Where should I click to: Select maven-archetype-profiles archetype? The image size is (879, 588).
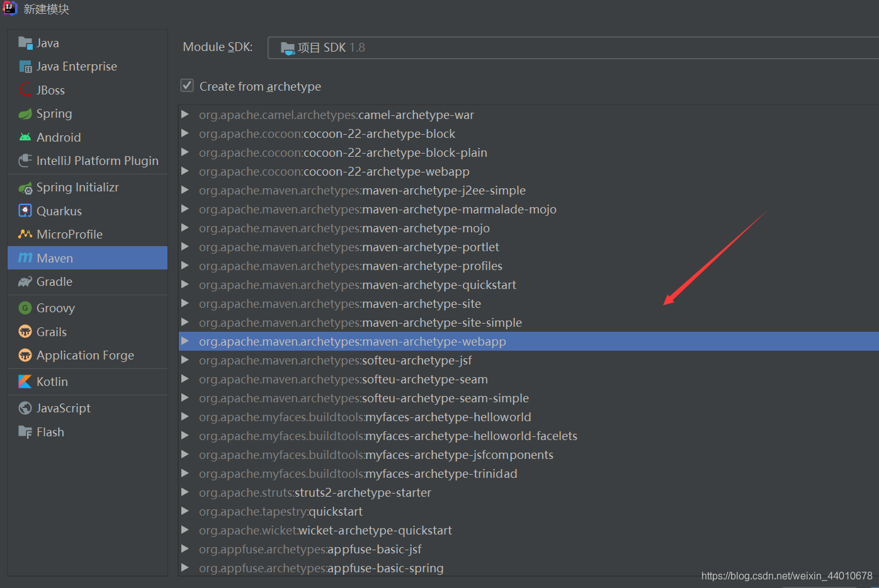529,266
